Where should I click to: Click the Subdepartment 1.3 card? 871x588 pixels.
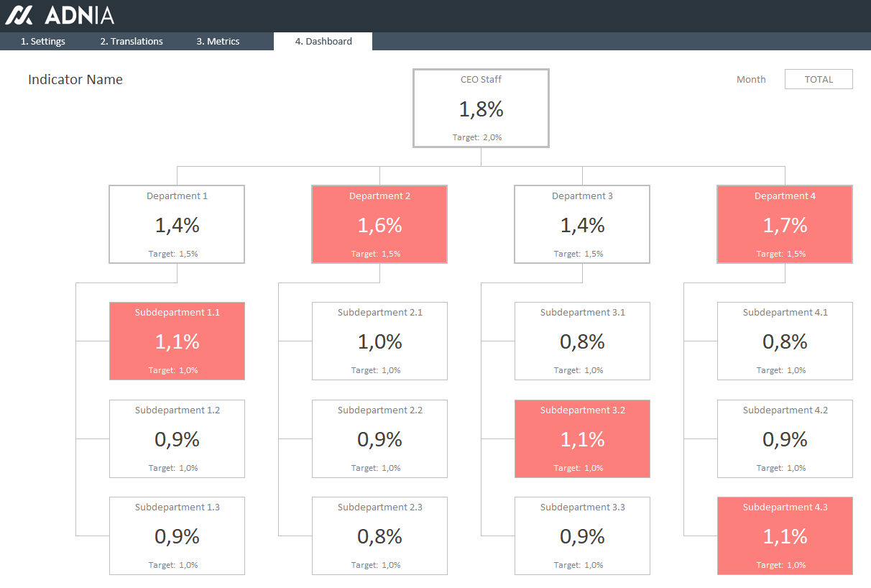[177, 536]
